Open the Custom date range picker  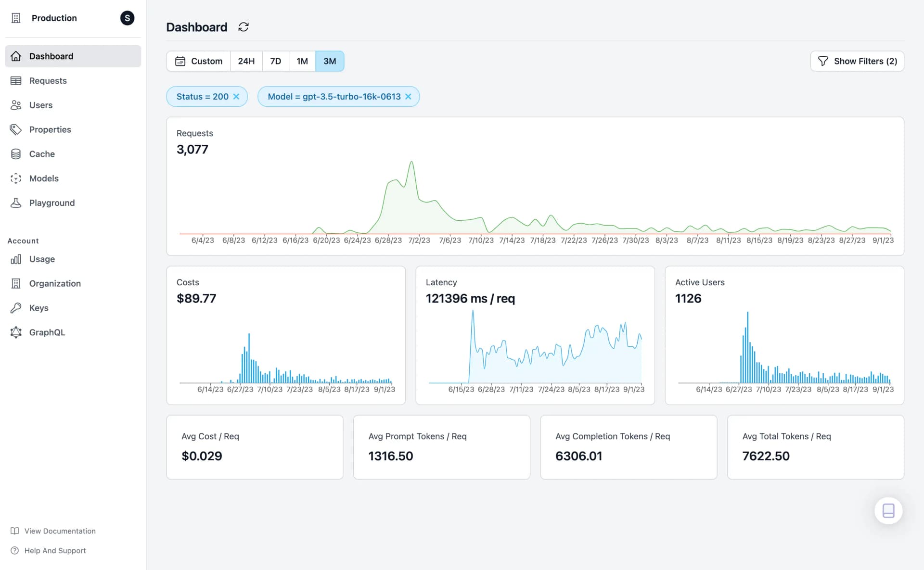[x=198, y=61]
